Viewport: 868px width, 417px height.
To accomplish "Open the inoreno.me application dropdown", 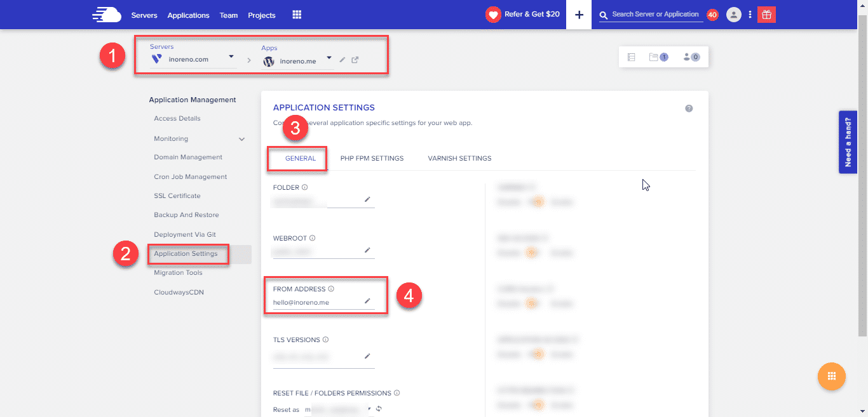I will pyautogui.click(x=329, y=58).
